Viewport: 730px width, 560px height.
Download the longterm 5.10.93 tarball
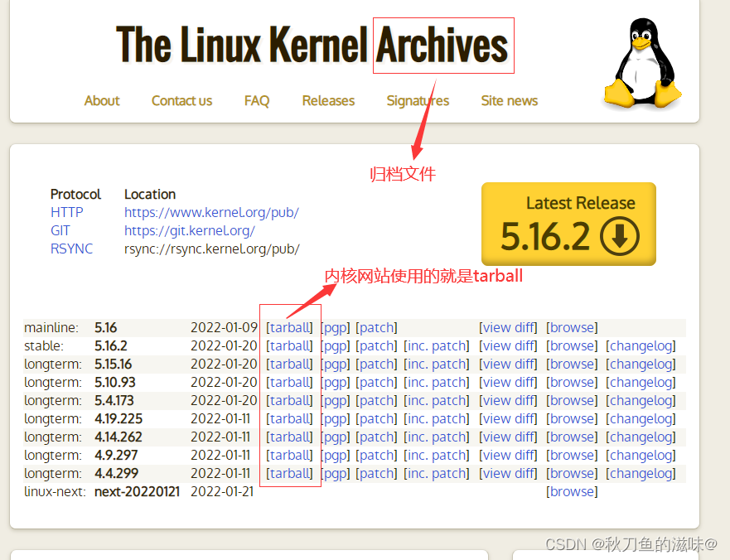tap(289, 382)
